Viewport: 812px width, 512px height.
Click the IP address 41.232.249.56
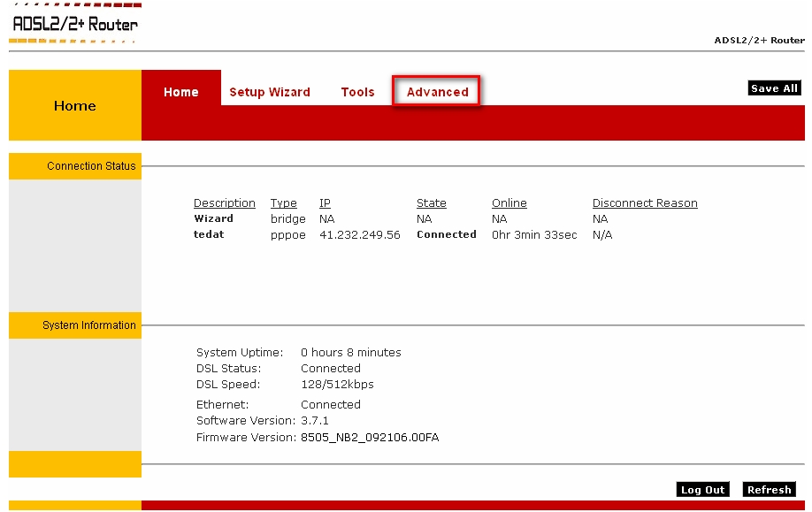(x=360, y=234)
